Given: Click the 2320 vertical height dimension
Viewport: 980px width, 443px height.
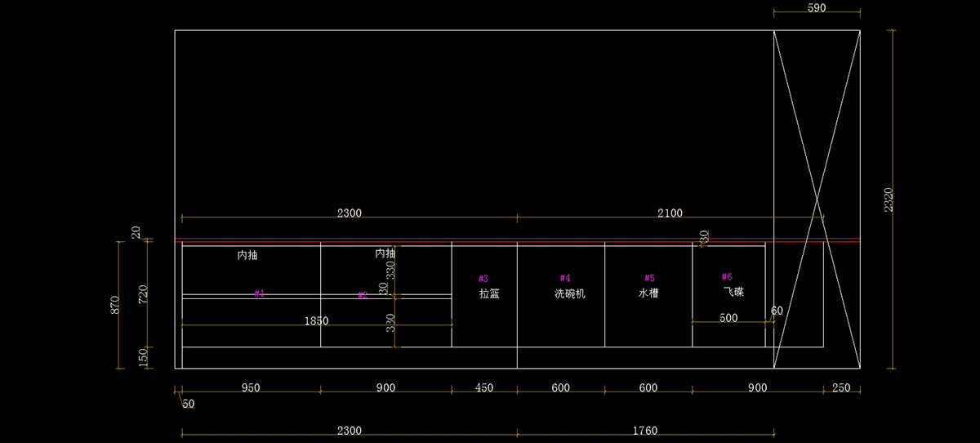Looking at the screenshot, I should click(x=889, y=200).
